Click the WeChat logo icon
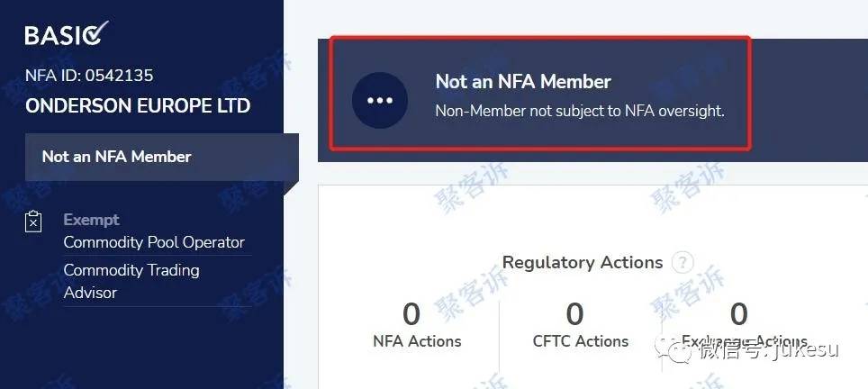The image size is (868, 389). coord(673,349)
